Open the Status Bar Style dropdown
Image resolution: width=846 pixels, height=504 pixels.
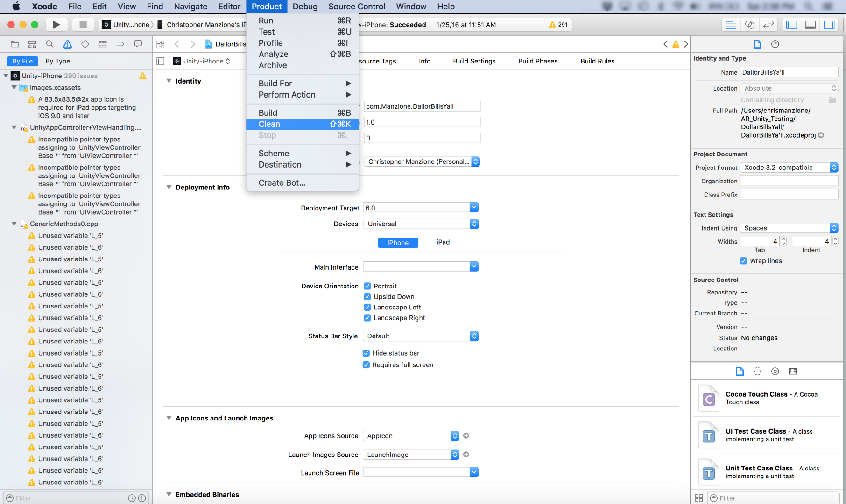click(421, 336)
